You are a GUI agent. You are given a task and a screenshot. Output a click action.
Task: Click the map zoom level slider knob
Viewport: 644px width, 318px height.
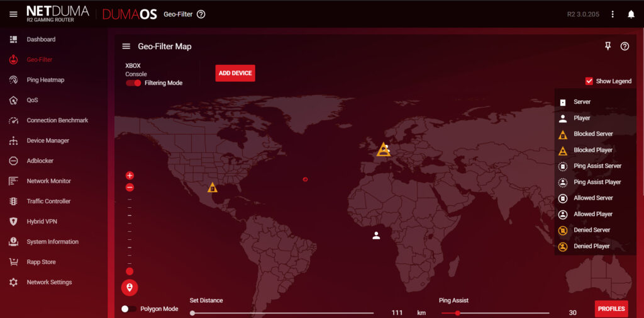coord(130,271)
